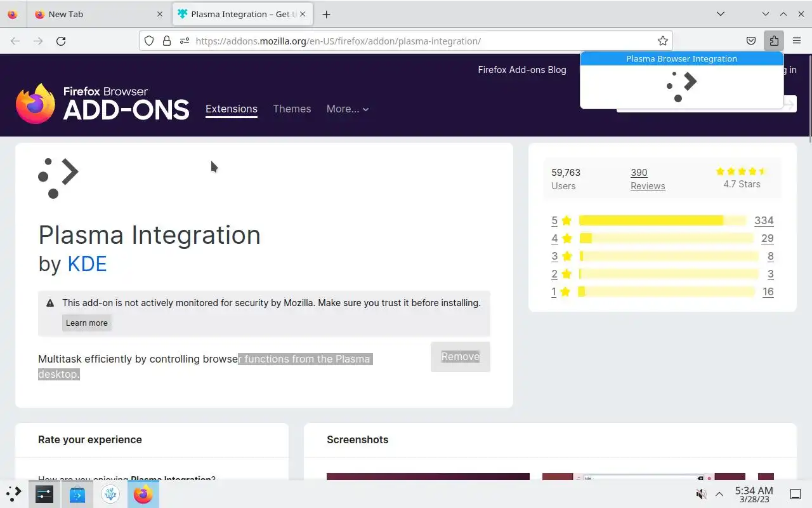Screen dimensions: 812x508
Task: Click the second screenshot thumbnail
Action: [644, 476]
